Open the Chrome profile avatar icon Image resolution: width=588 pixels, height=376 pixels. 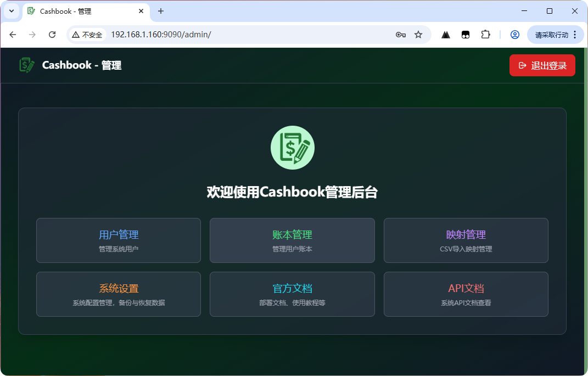click(515, 35)
